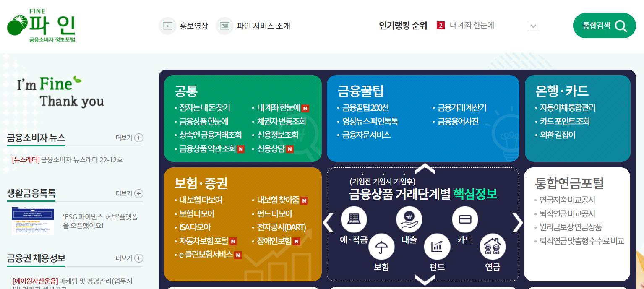Open 신용정보조회
Image resolution: width=644 pixels, height=289 pixels.
pos(277,135)
